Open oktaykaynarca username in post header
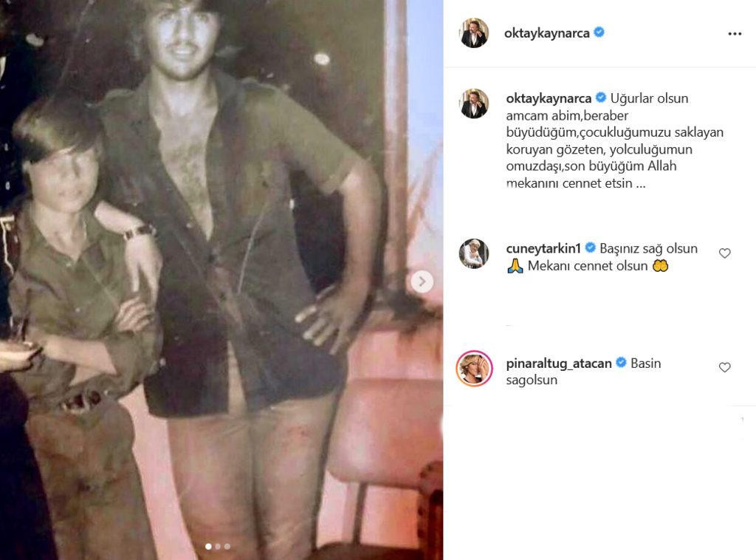Image resolution: width=756 pixels, height=560 pixels. pos(547,33)
